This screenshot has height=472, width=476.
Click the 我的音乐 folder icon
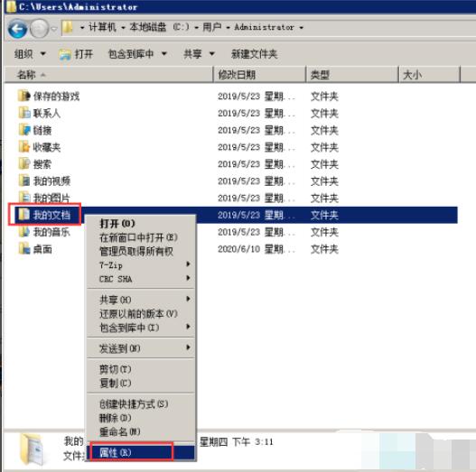24,232
